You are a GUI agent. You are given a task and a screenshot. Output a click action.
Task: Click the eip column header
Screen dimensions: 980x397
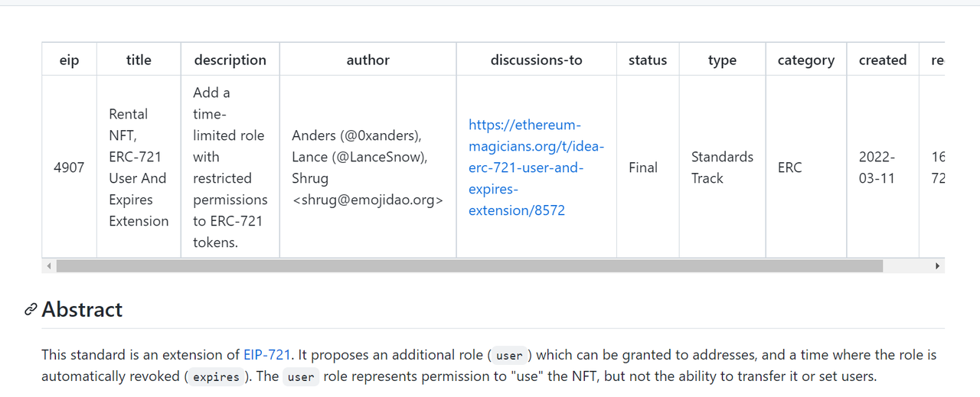click(x=69, y=60)
